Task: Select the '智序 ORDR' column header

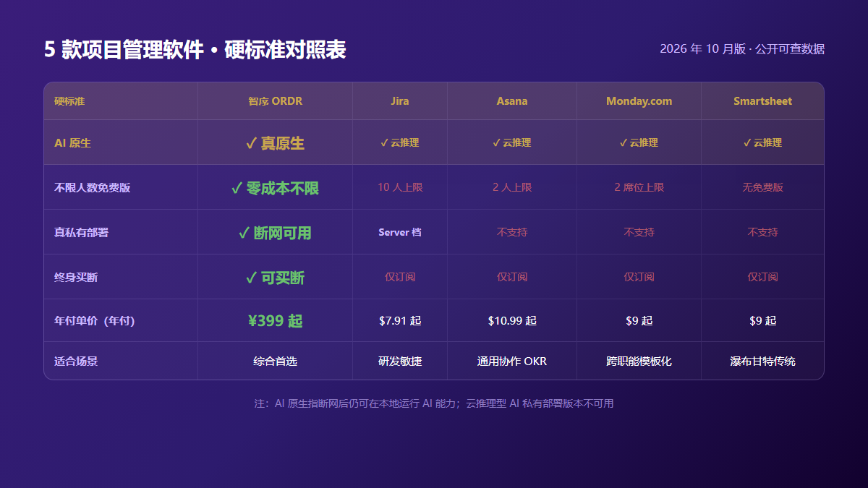Action: [x=275, y=101]
